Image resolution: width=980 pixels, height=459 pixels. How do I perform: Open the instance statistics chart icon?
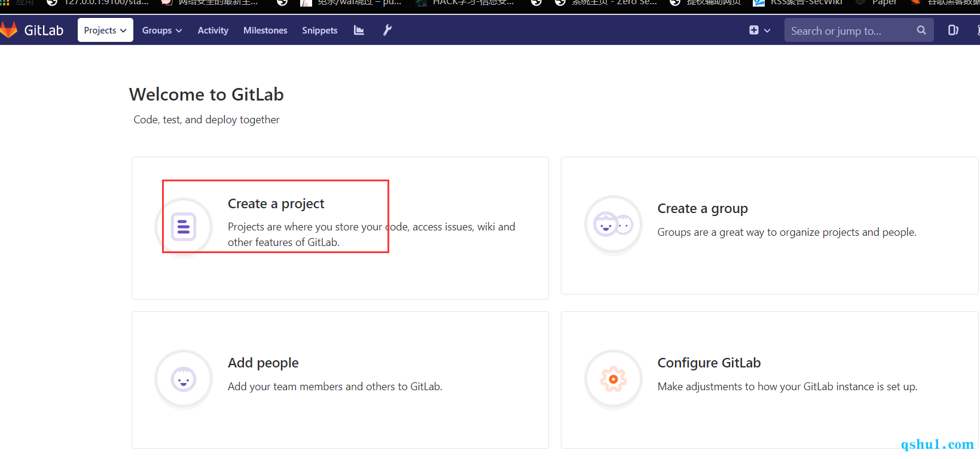click(359, 30)
